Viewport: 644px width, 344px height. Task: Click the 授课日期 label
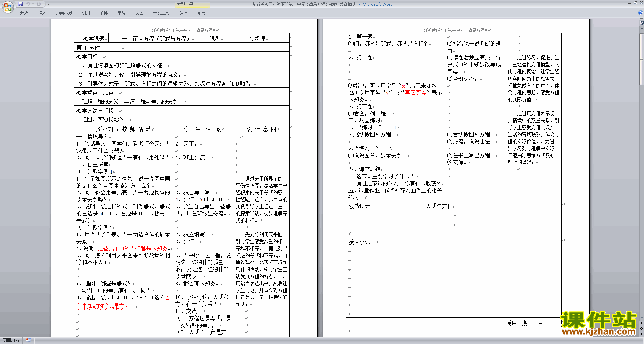(x=517, y=323)
